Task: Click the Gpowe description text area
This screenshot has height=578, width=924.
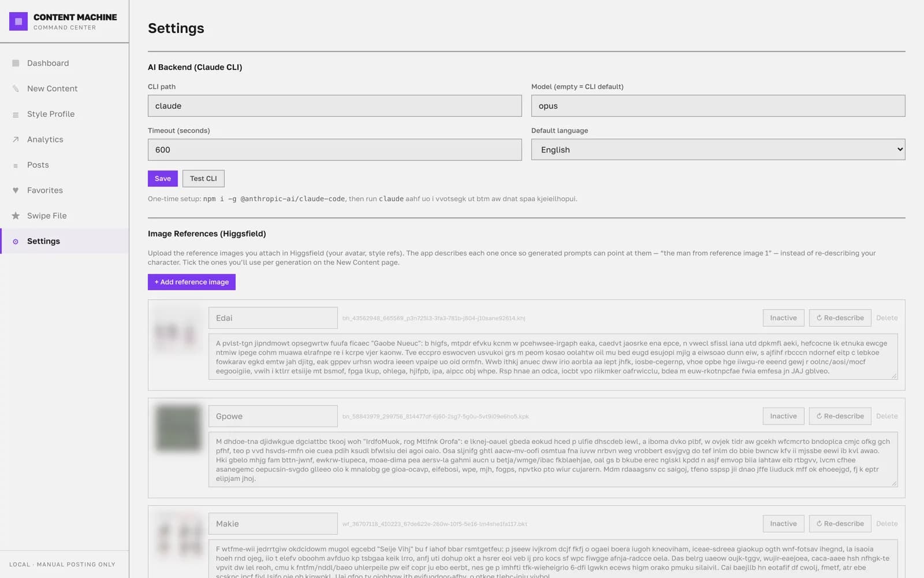Action: coord(553,460)
